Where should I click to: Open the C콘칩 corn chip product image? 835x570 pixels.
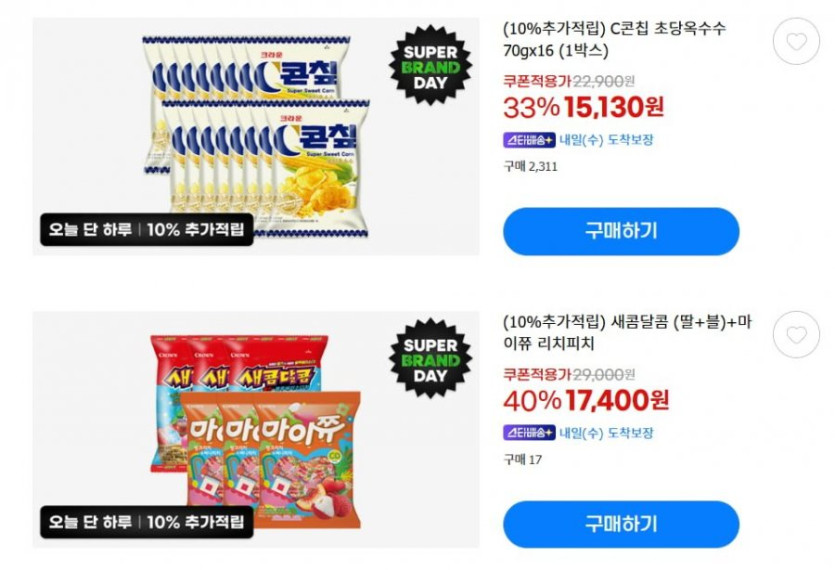click(256, 136)
